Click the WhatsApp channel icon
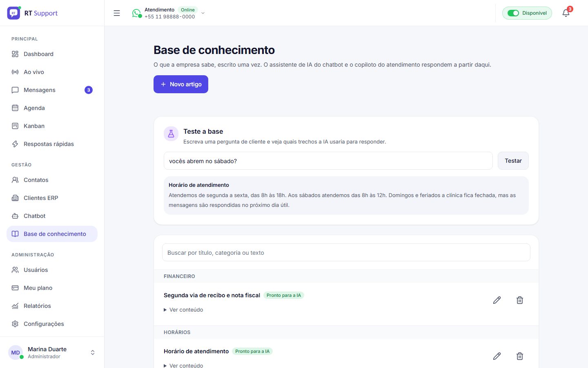 click(x=136, y=13)
